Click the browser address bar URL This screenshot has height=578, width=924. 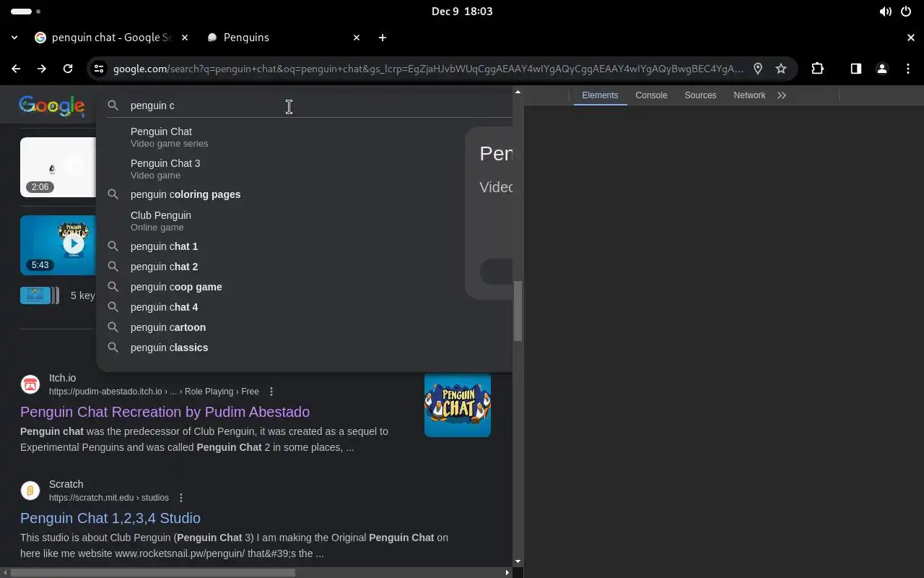[428, 69]
